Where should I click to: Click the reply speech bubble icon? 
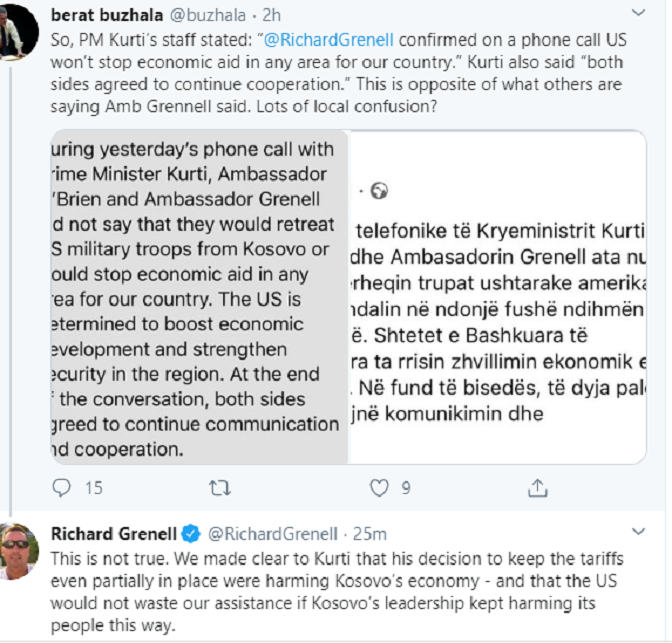point(62,488)
